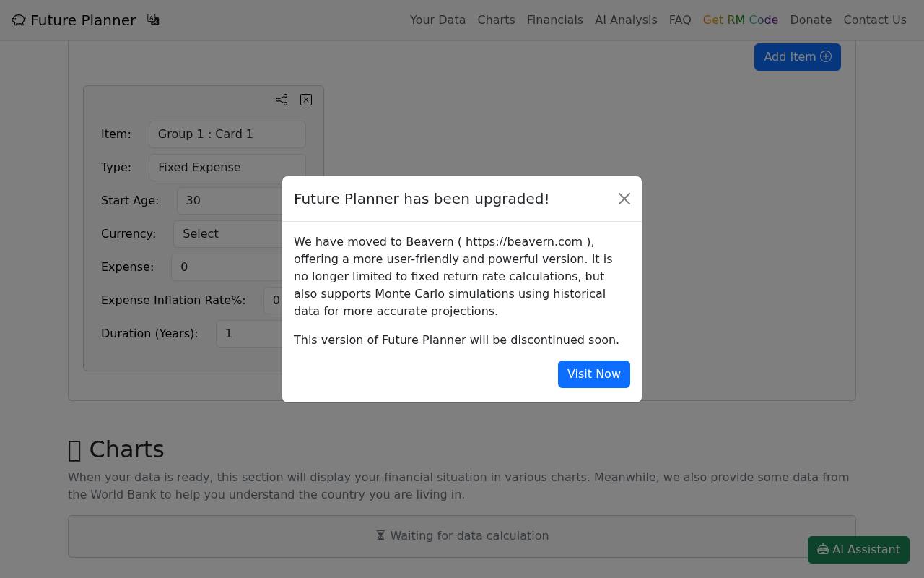Click the Get RM Code link
Image resolution: width=924 pixels, height=578 pixels.
pos(741,20)
